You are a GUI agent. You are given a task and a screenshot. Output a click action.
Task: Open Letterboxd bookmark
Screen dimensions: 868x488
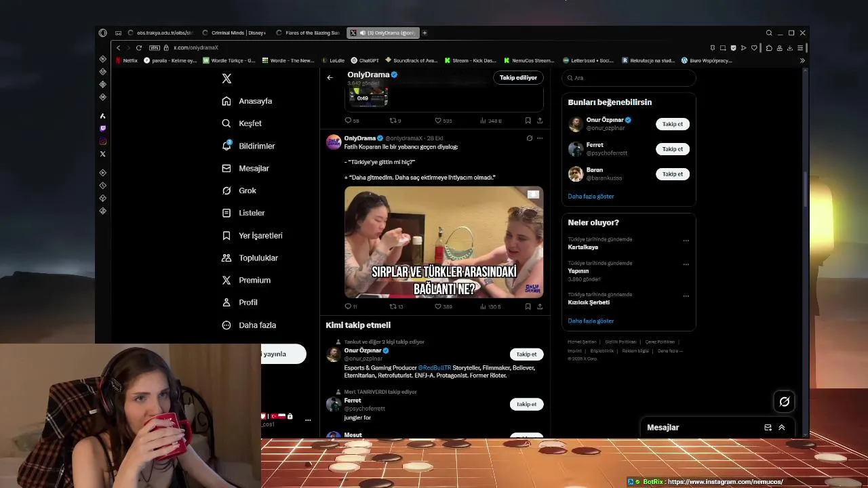[x=588, y=60]
